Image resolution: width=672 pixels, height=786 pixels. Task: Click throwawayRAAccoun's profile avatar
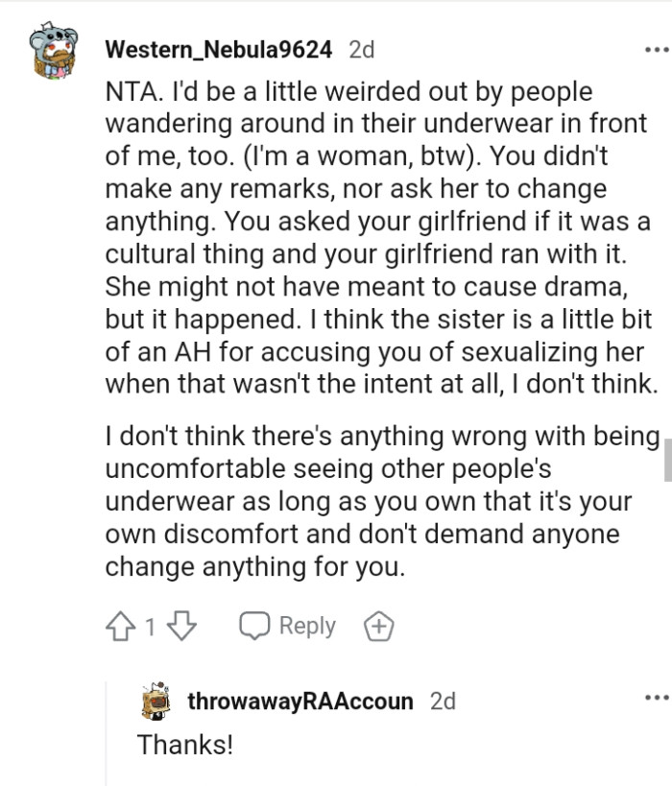(x=154, y=701)
